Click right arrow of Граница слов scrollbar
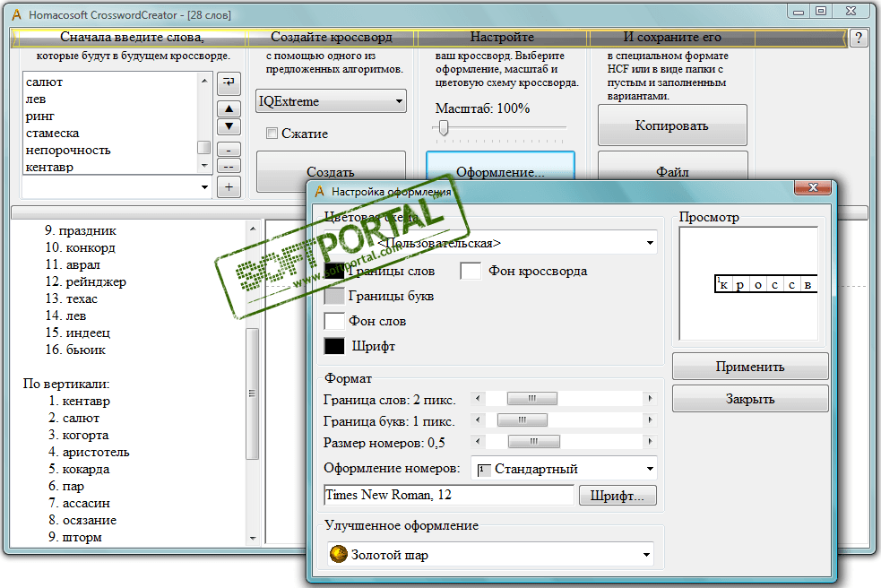The image size is (881, 588). pos(650,399)
